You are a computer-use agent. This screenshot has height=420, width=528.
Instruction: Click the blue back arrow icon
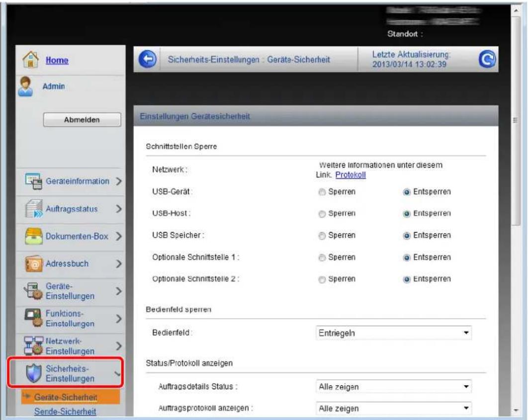(x=148, y=59)
